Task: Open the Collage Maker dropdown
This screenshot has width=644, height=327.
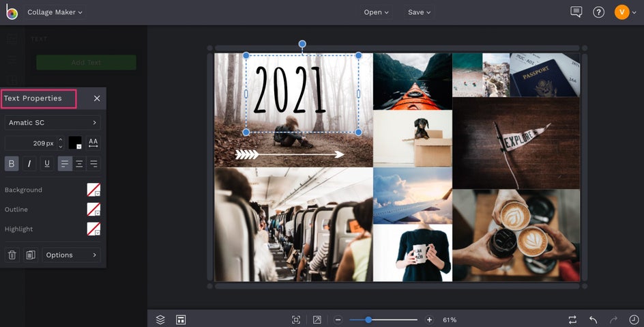Action: (x=55, y=12)
